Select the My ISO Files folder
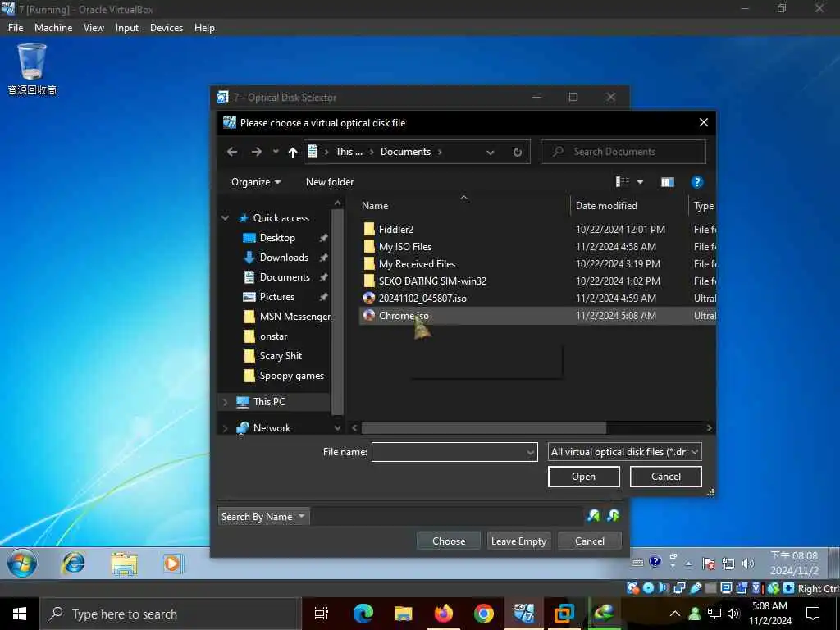This screenshot has height=630, width=840. (404, 247)
